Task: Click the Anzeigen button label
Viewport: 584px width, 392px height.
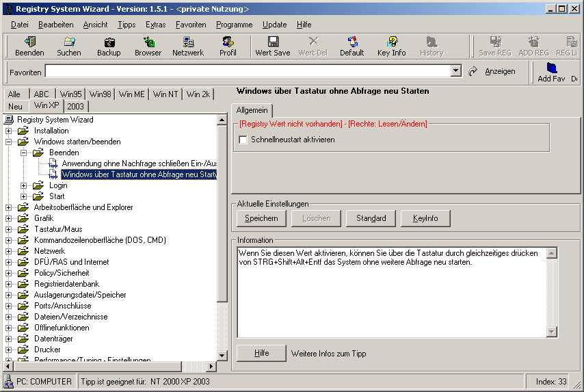Action: click(500, 71)
